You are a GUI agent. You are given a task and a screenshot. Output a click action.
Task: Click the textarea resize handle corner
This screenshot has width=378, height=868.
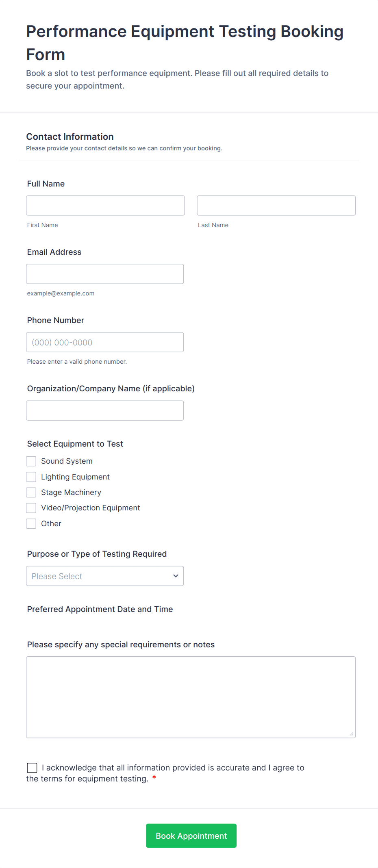point(352,734)
